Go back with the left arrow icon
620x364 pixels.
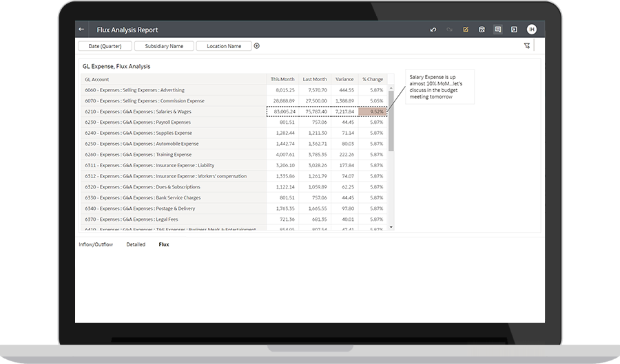[81, 29]
